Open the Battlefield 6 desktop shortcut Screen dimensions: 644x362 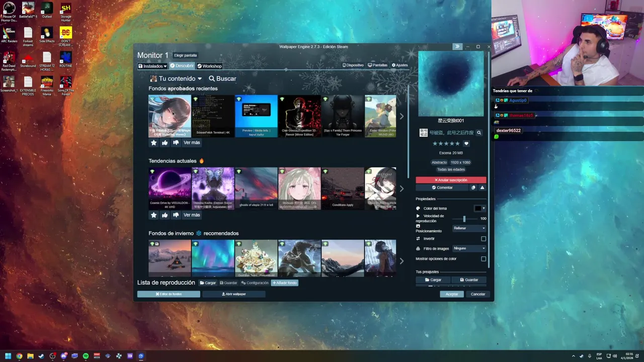click(28, 10)
